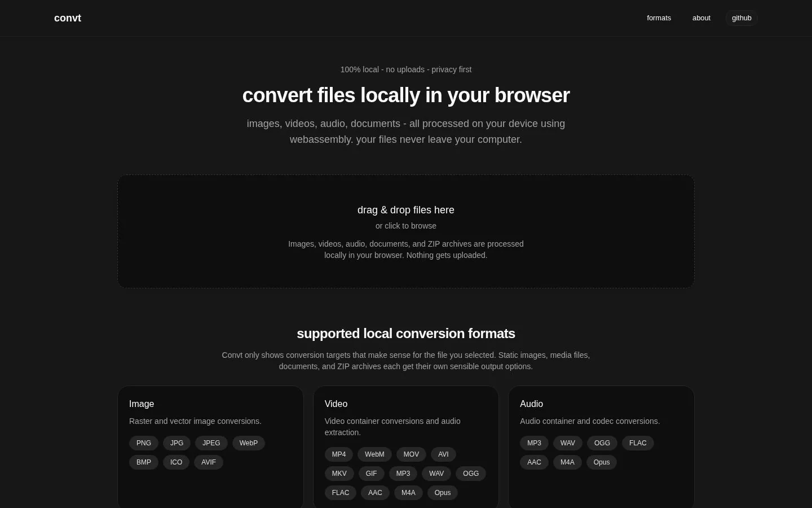Click the AVI format chip
Image resolution: width=812 pixels, height=508 pixels.
(443, 454)
